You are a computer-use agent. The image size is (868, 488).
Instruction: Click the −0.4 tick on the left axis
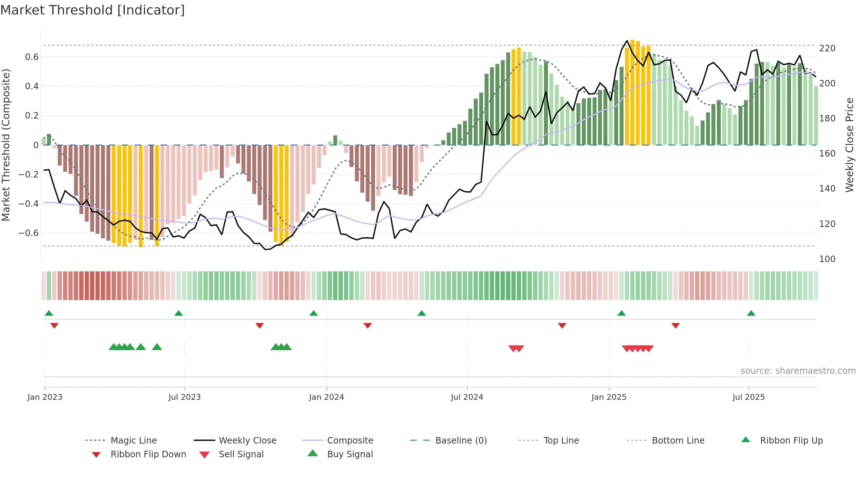(x=29, y=204)
